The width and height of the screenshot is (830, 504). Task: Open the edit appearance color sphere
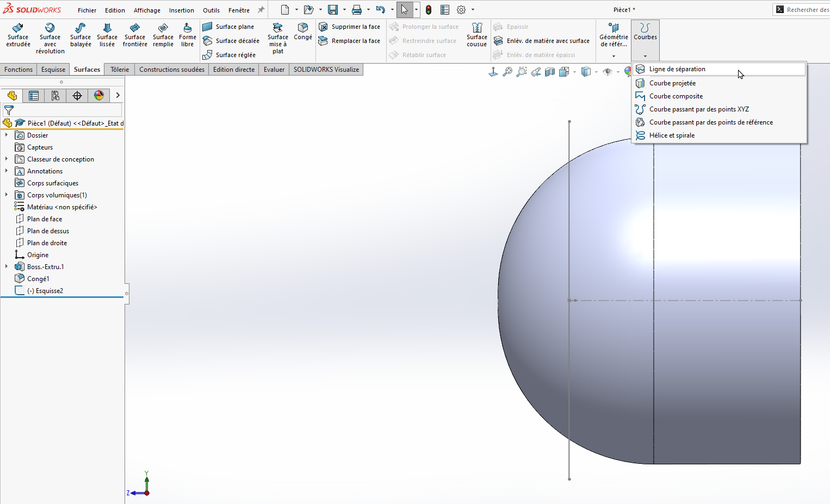(627, 72)
